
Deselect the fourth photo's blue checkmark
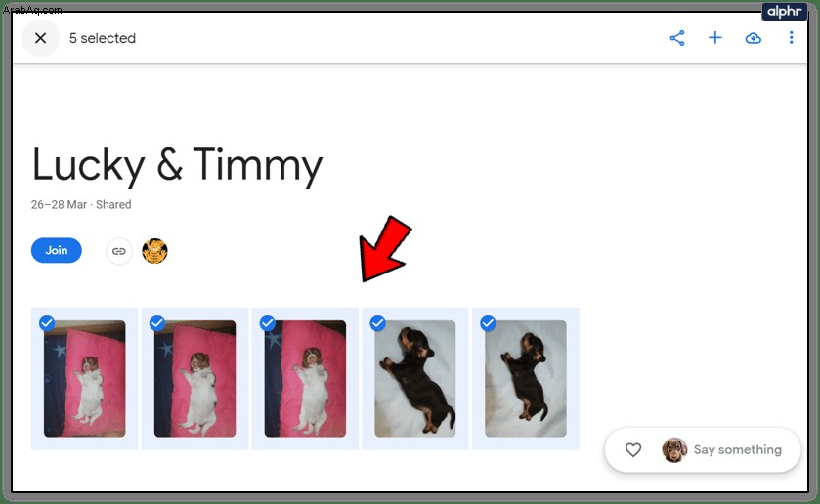click(377, 323)
